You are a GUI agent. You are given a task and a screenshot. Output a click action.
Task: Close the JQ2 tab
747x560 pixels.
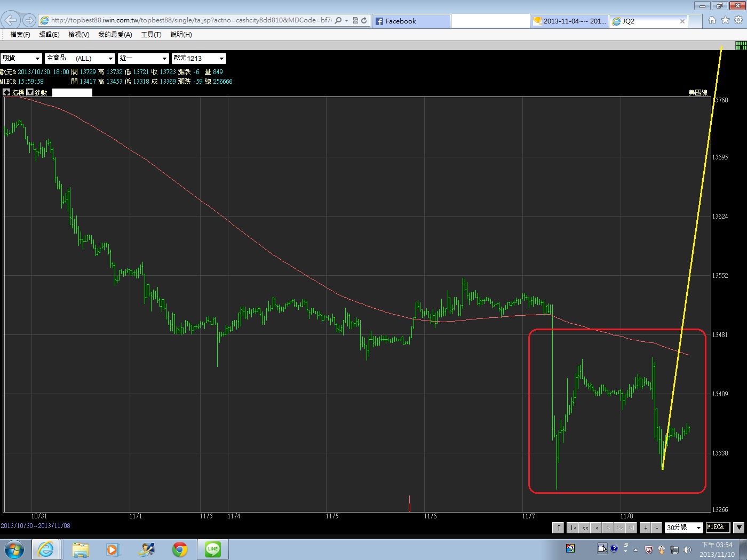(682, 21)
